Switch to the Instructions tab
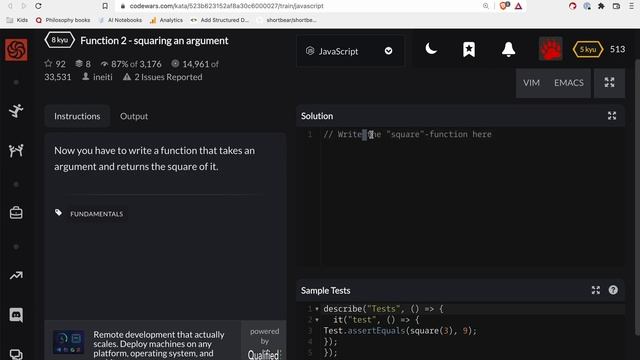 [77, 116]
